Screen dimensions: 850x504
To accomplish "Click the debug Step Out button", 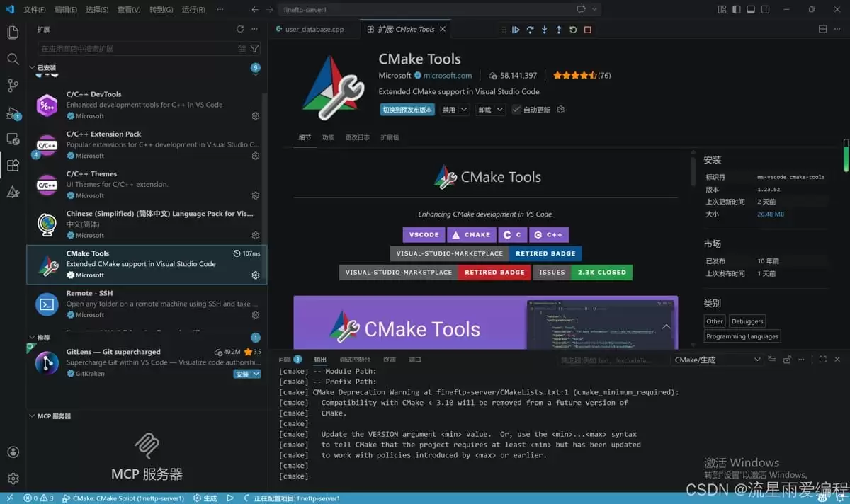I will pos(559,30).
